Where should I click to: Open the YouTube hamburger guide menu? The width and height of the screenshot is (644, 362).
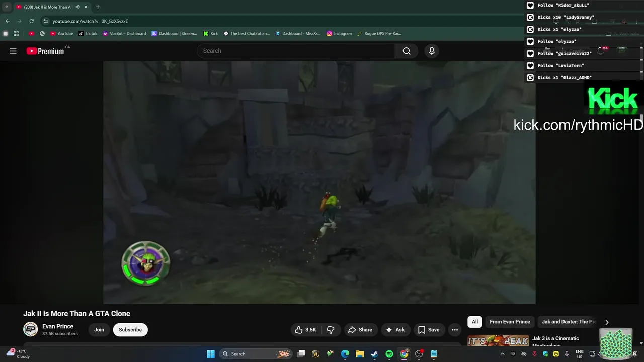point(13,51)
